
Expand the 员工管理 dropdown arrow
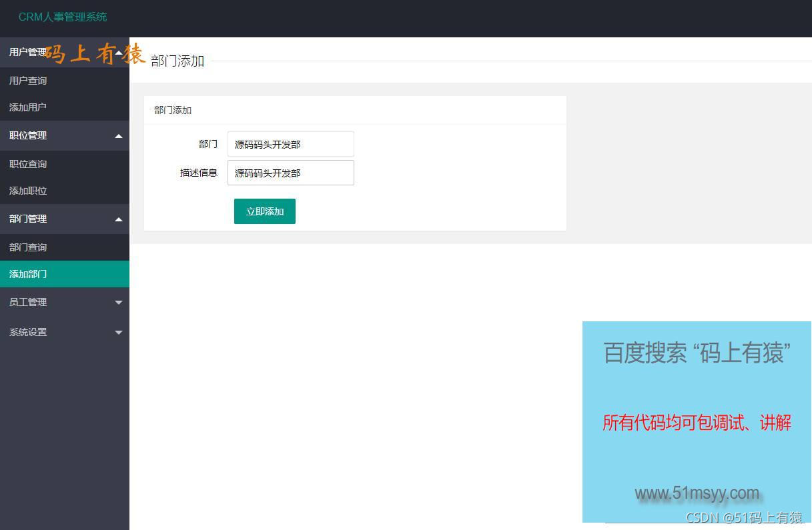coord(119,303)
